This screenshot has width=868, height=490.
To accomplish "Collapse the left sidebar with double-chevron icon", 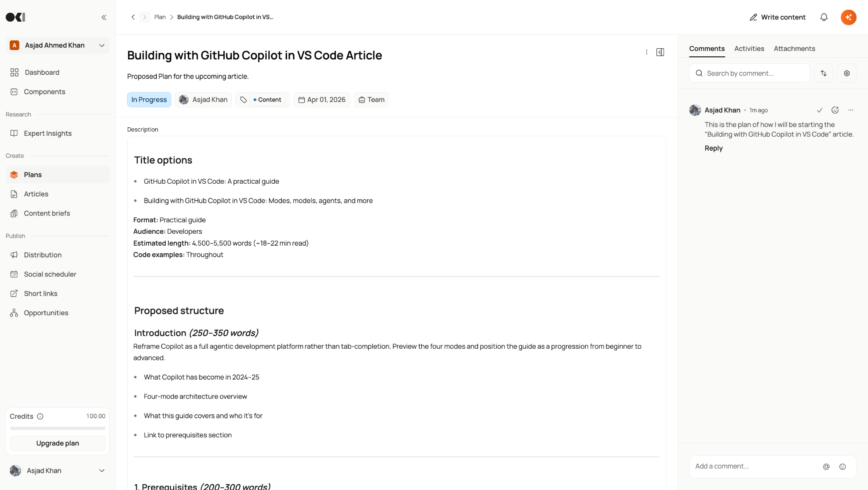I will coord(104,17).
